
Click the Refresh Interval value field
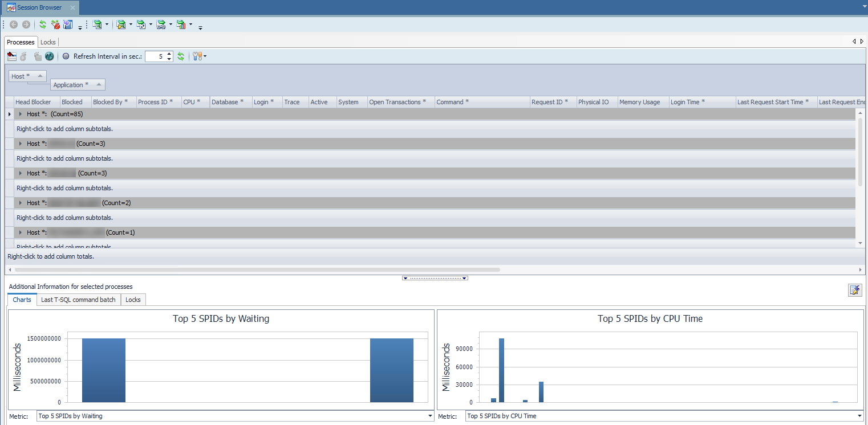[156, 56]
